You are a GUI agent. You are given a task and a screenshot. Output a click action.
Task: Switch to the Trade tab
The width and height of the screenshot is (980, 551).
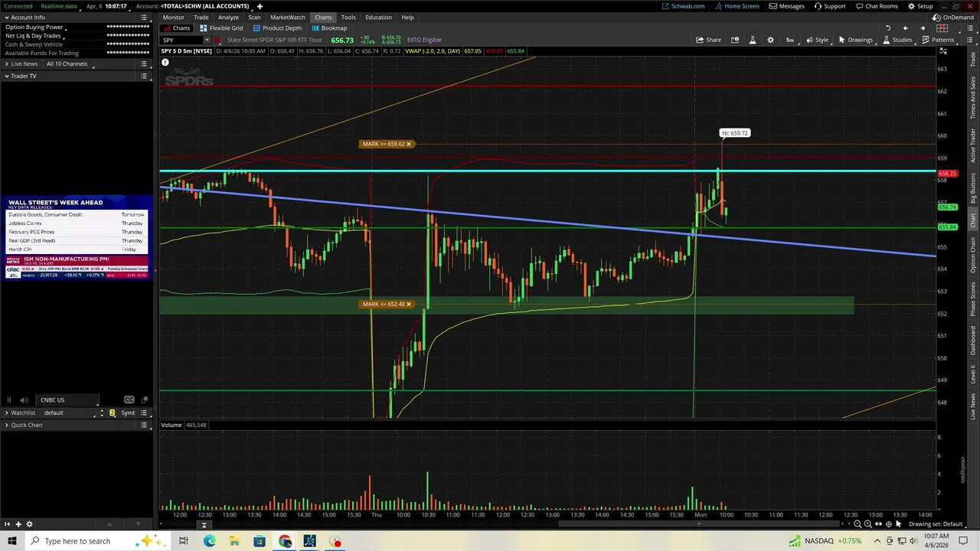201,17
